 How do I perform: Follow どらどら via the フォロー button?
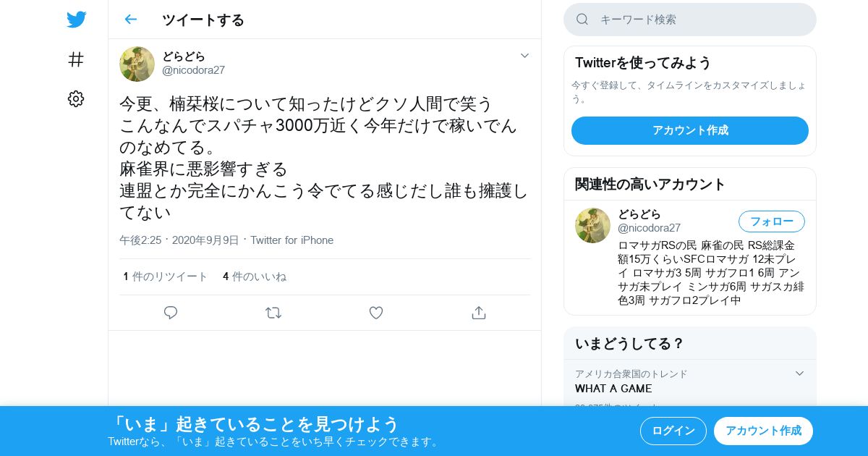[x=772, y=221]
